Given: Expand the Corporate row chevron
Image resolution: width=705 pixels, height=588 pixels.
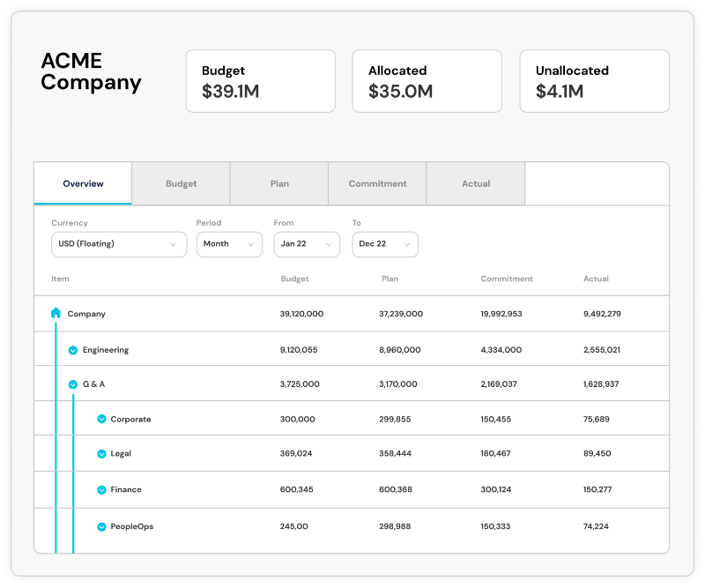Looking at the screenshot, I should [101, 419].
